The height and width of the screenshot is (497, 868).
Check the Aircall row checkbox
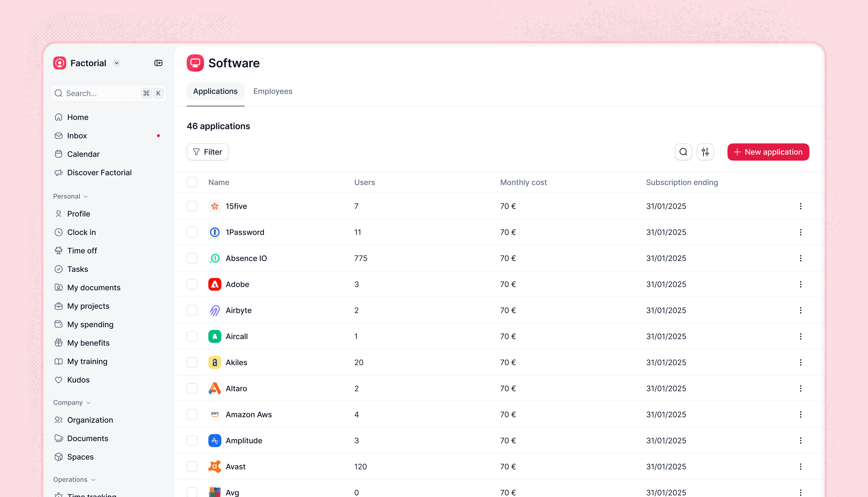192,337
